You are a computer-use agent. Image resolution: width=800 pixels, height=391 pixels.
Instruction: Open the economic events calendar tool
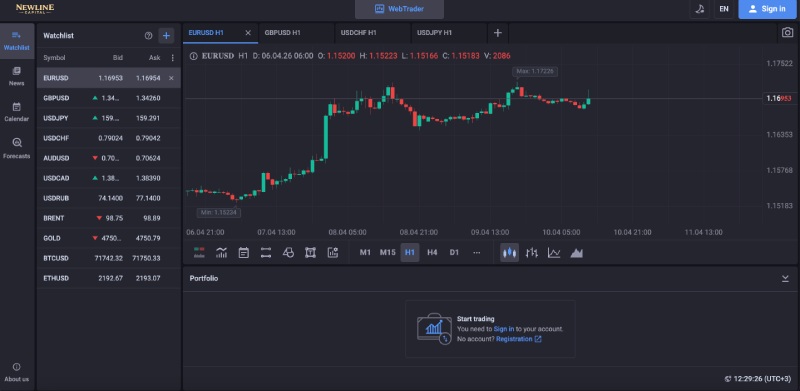tap(243, 252)
